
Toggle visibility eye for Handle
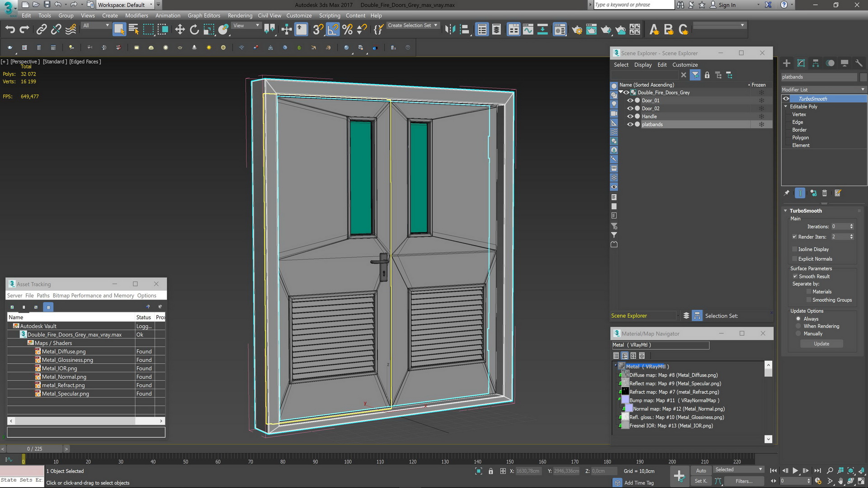point(630,117)
